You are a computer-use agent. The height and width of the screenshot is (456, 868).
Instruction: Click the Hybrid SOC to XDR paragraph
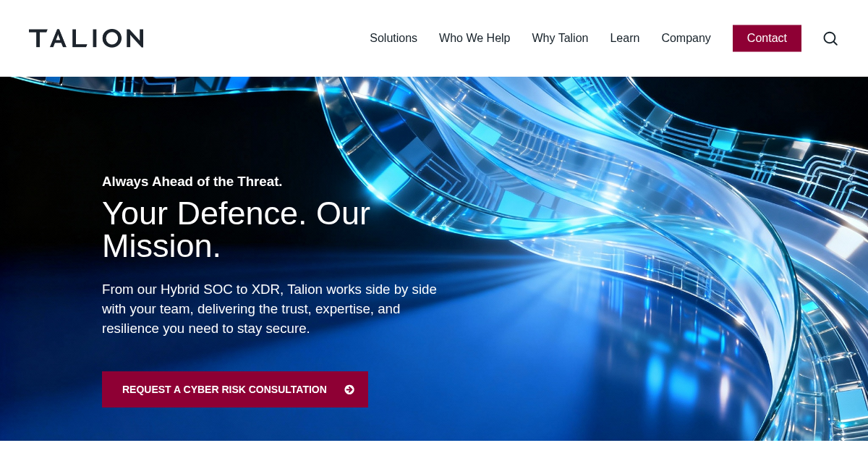tap(269, 309)
